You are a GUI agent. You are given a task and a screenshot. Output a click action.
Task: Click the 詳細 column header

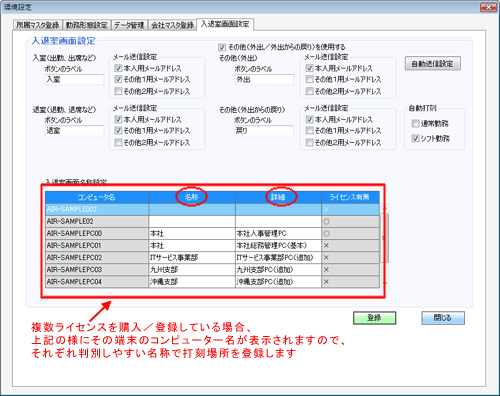[278, 197]
